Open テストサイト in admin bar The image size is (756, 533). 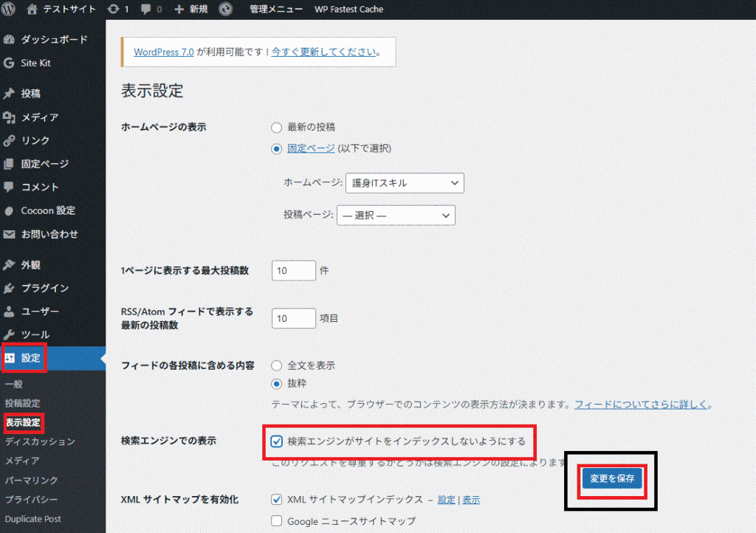69,9
